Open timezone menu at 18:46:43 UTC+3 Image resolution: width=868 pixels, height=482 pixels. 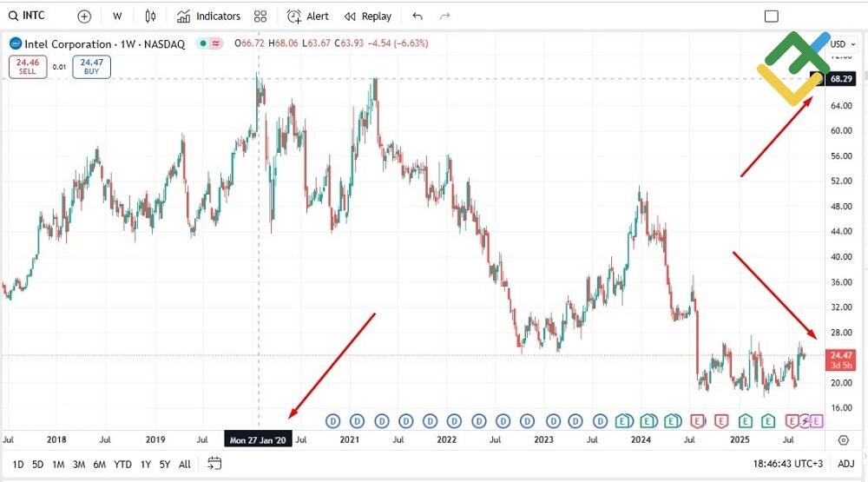tap(788, 464)
